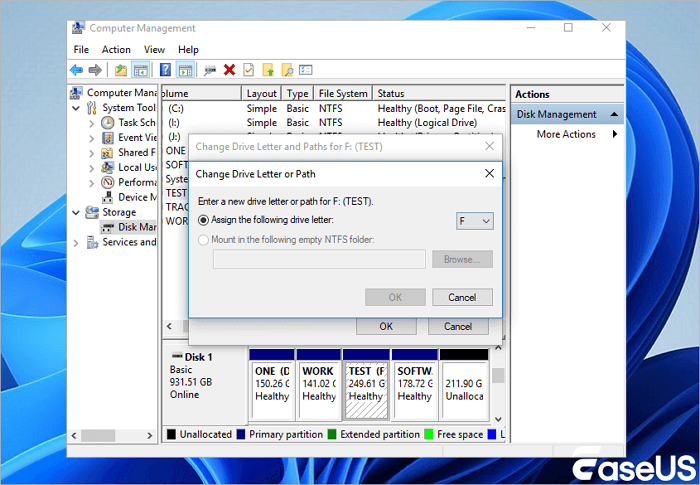700x485 pixels.
Task: Click the console tree horizontal scrollbar thumb
Action: click(98, 435)
